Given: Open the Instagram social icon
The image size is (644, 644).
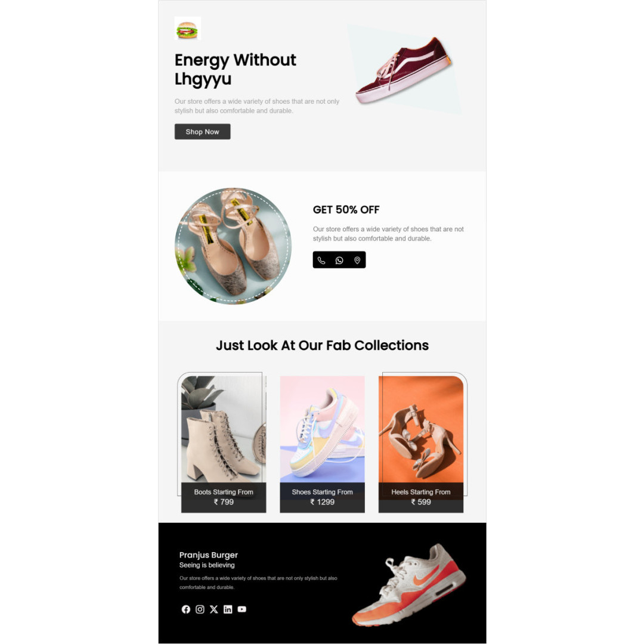Looking at the screenshot, I should 200,609.
